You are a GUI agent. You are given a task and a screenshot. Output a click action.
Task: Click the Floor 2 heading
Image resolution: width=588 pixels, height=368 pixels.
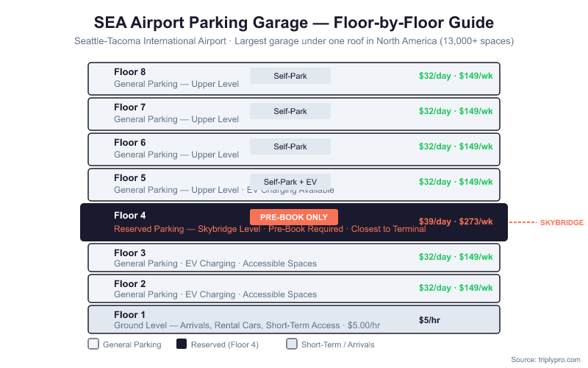coord(130,283)
